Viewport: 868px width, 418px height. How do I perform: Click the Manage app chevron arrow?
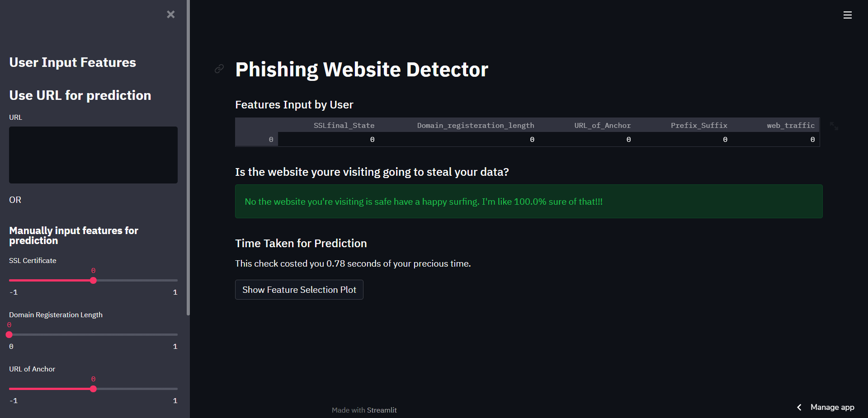coord(799,407)
